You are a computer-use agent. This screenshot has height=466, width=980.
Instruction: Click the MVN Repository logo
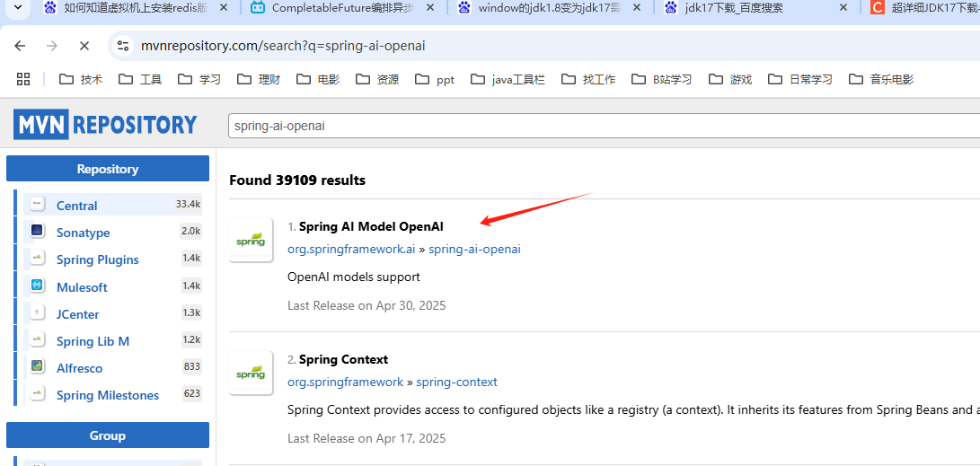105,125
